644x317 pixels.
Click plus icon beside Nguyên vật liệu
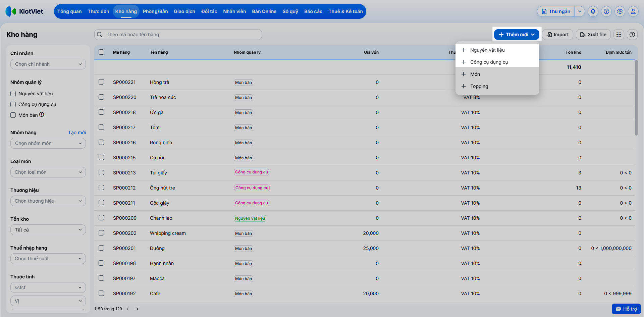464,50
